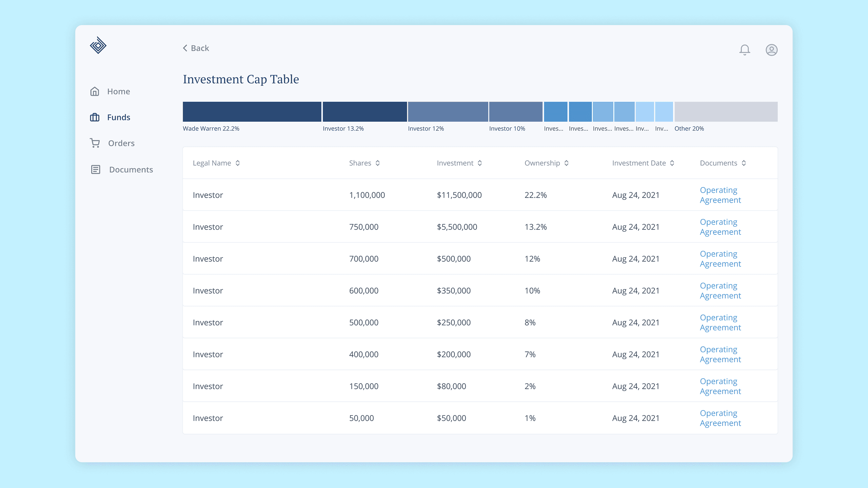This screenshot has height=488, width=868.
Task: Open the Funds section via its briefcase icon
Action: click(x=95, y=117)
